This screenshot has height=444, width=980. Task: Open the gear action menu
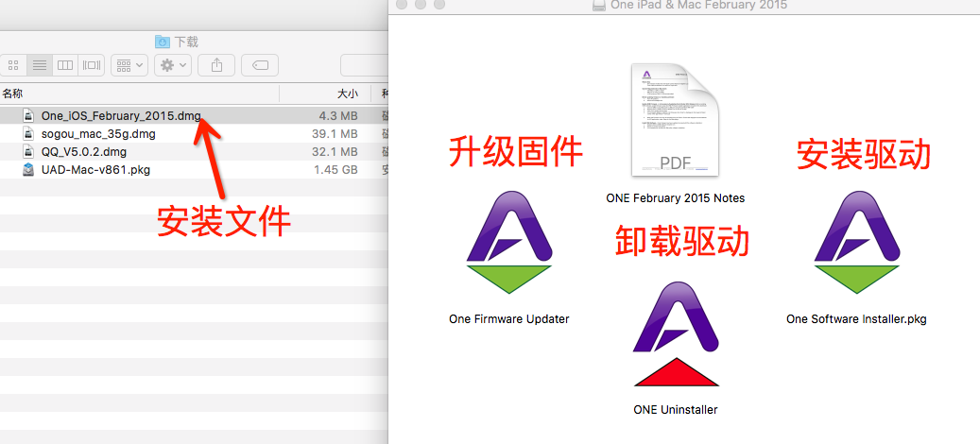(173, 65)
